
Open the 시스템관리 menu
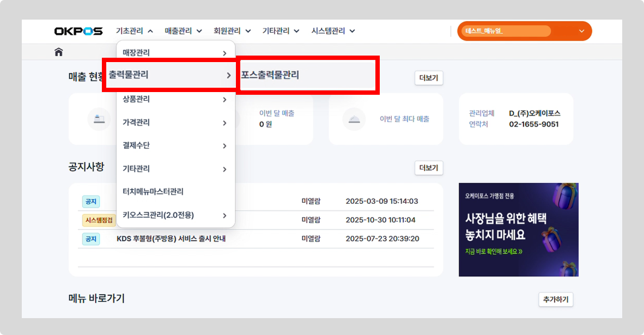[x=333, y=31]
